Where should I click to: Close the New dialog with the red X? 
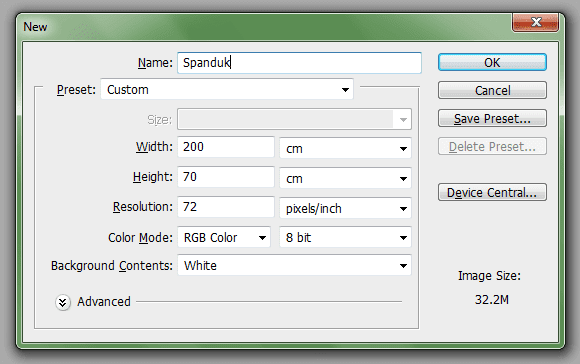pyautogui.click(x=536, y=23)
